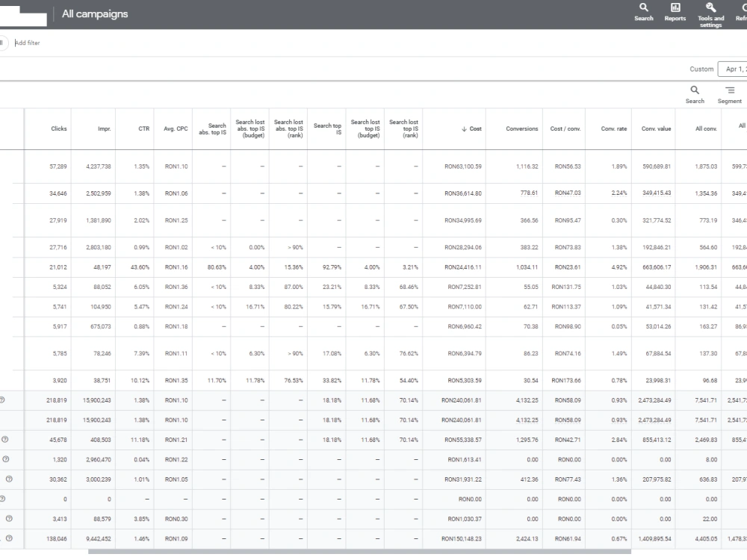This screenshot has height=560, width=747.
Task: Click the All campaigns page title
Action: pos(95,13)
